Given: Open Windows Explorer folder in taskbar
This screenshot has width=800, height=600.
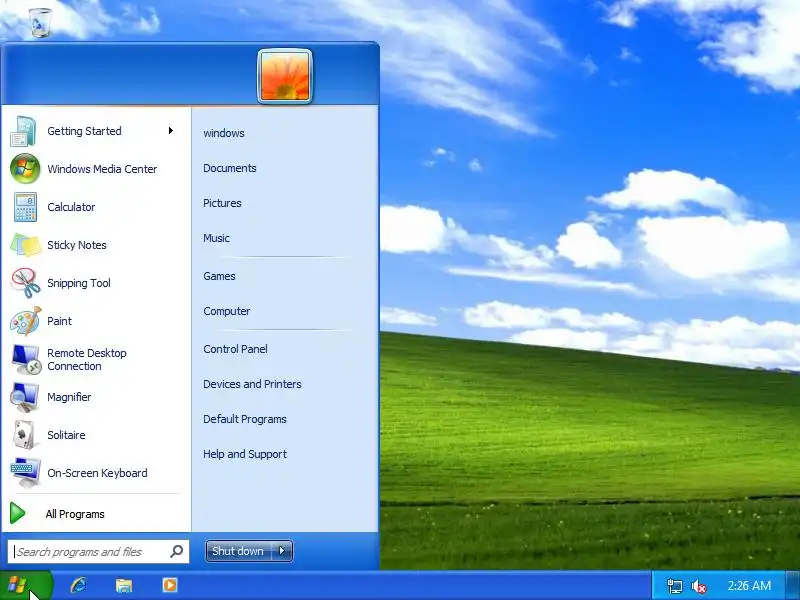Looking at the screenshot, I should (123, 585).
